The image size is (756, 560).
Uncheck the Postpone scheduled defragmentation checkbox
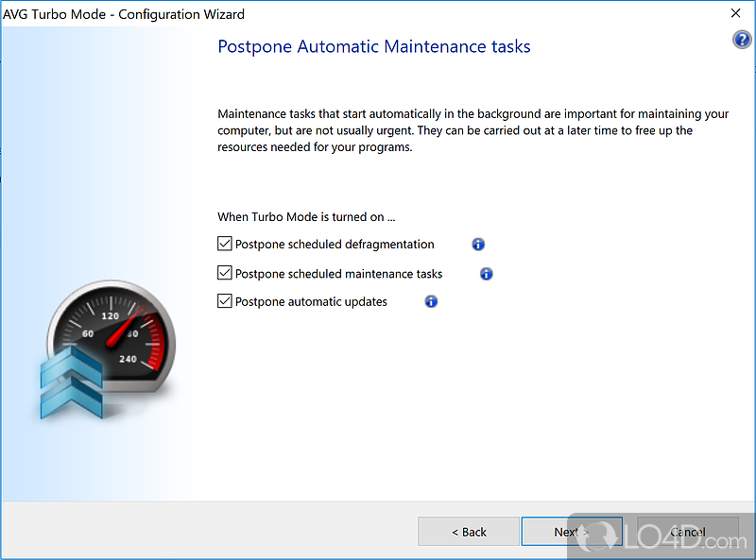(x=225, y=244)
